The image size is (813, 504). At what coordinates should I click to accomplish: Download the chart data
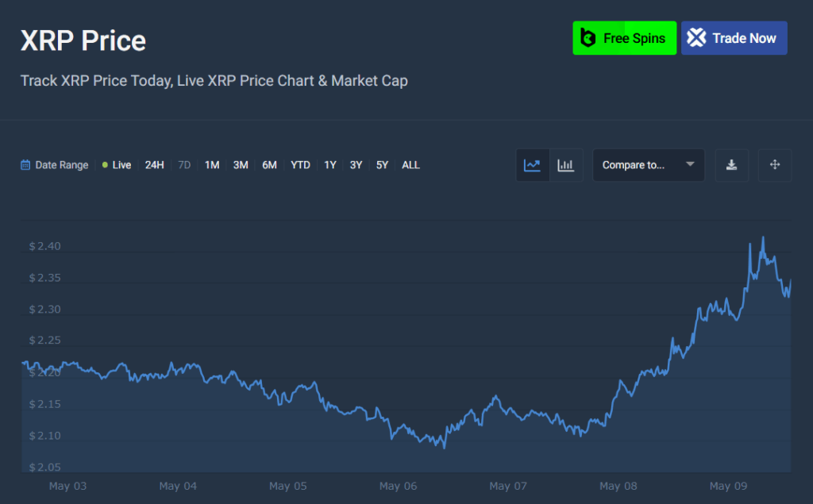(731, 165)
